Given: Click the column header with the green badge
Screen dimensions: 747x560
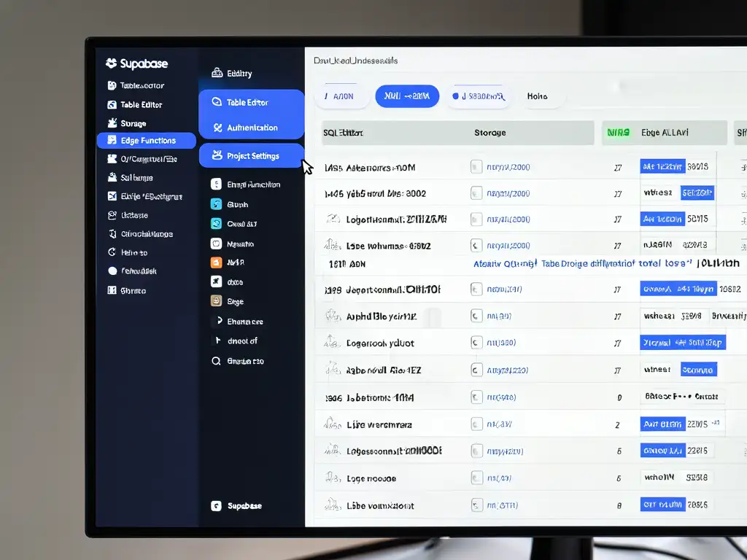Looking at the screenshot, I should click(664, 133).
